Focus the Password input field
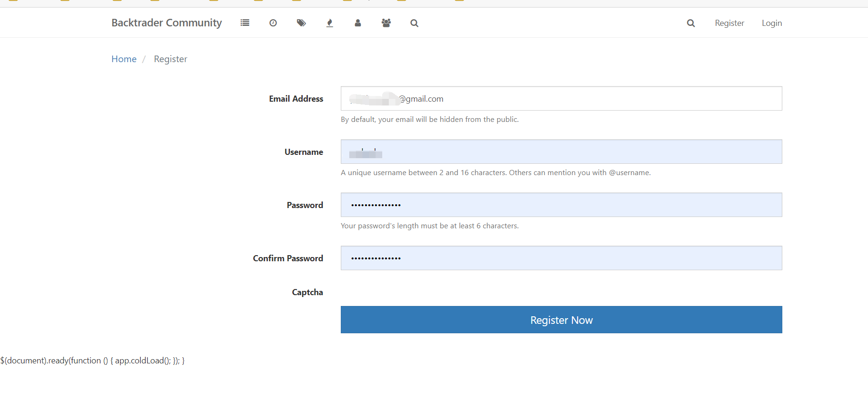Viewport: 868px width, 418px height. point(561,205)
